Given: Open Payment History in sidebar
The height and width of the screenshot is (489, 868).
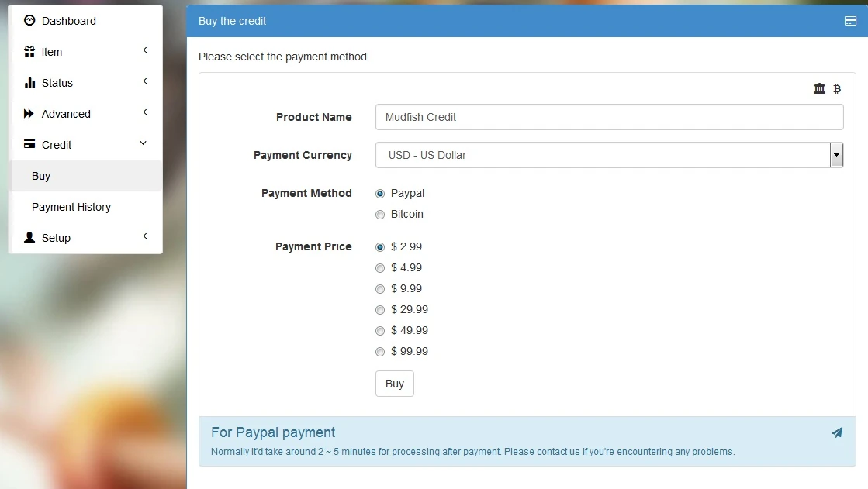Looking at the screenshot, I should 71,207.
